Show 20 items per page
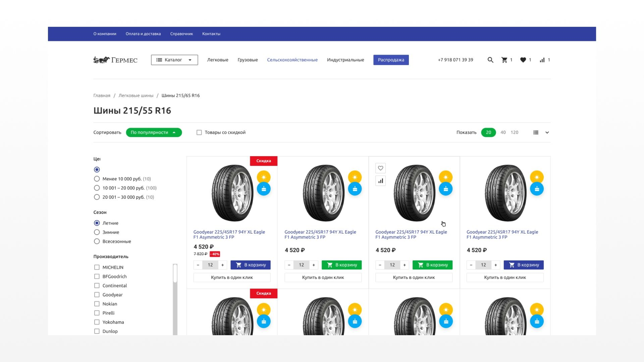 click(489, 132)
